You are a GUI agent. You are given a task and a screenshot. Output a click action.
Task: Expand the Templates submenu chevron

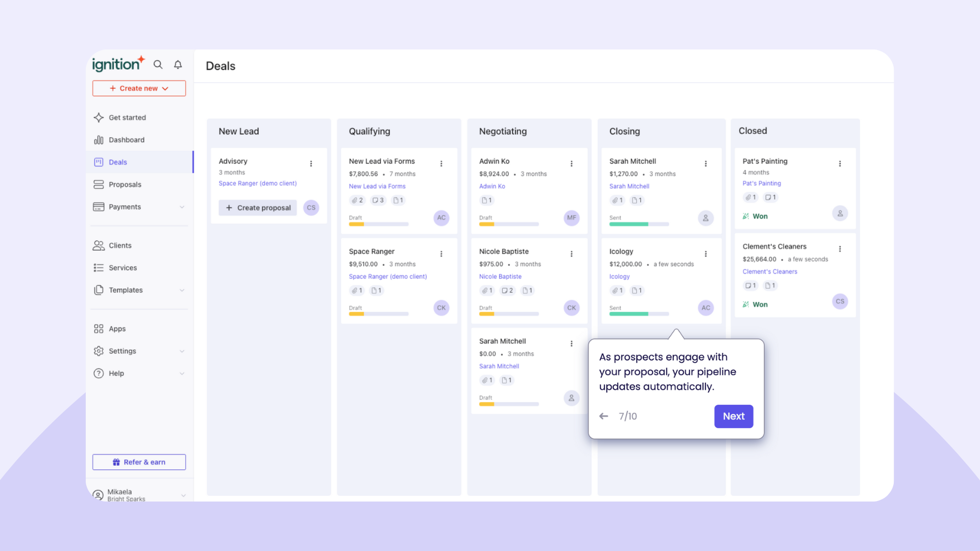click(182, 290)
